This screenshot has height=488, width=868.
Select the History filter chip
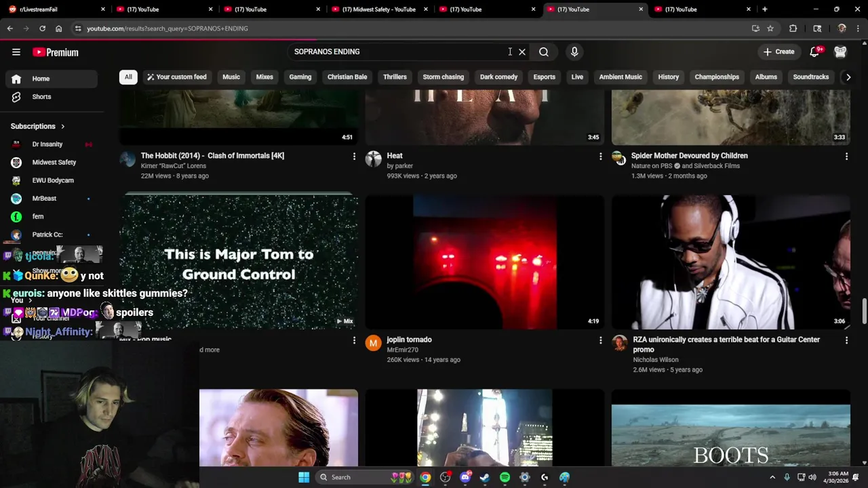(669, 77)
